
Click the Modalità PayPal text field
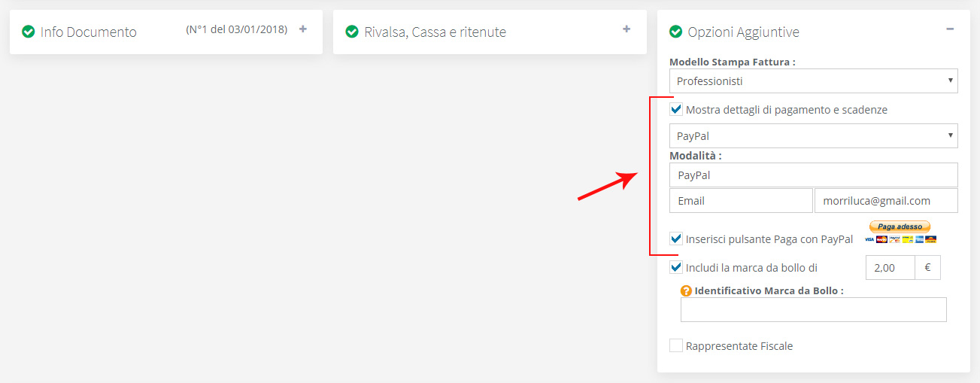[813, 175]
